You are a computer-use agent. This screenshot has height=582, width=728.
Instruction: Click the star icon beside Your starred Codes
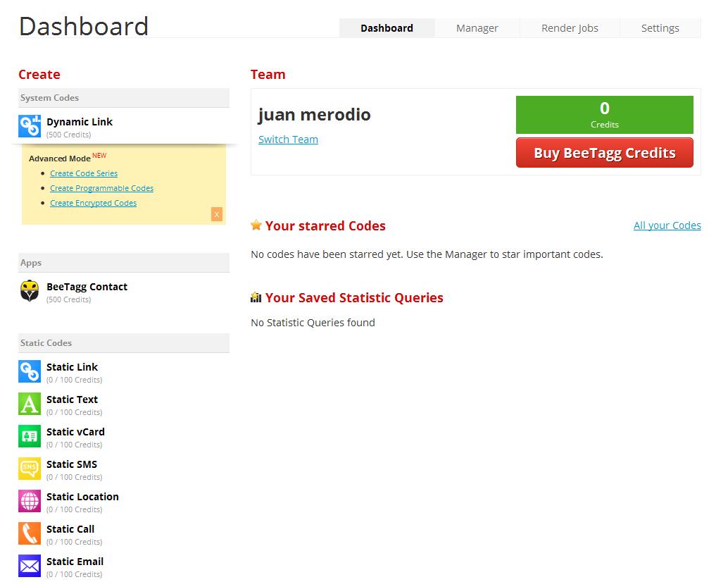[x=256, y=225]
